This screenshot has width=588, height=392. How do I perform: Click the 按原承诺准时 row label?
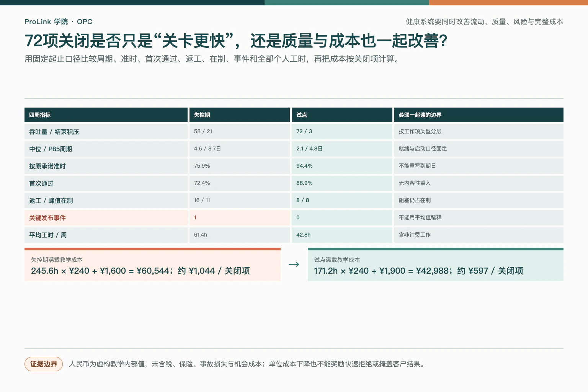(x=106, y=166)
